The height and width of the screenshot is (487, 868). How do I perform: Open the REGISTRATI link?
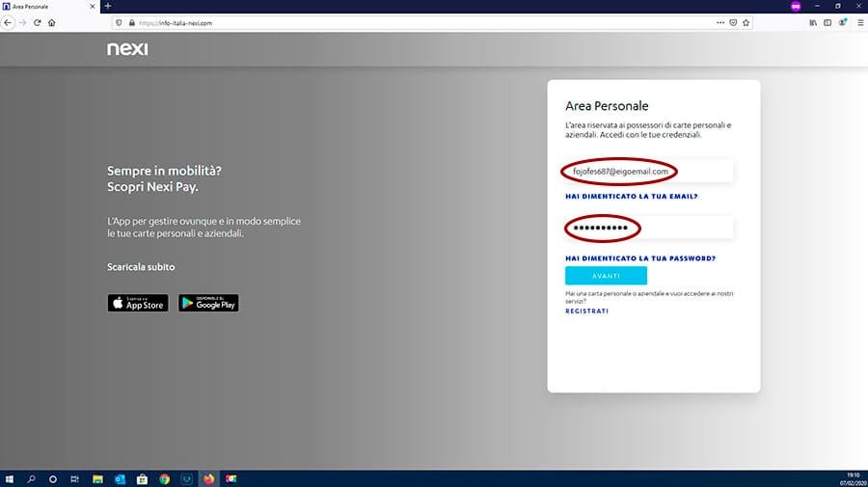tap(586, 311)
